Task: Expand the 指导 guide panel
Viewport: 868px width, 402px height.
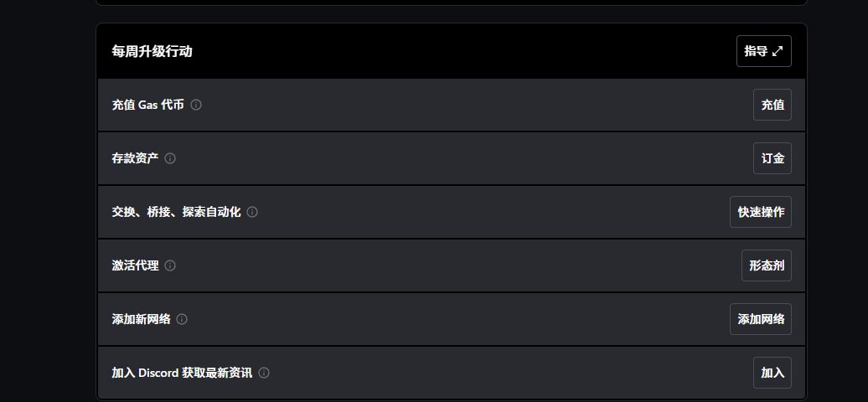Action: click(x=764, y=51)
